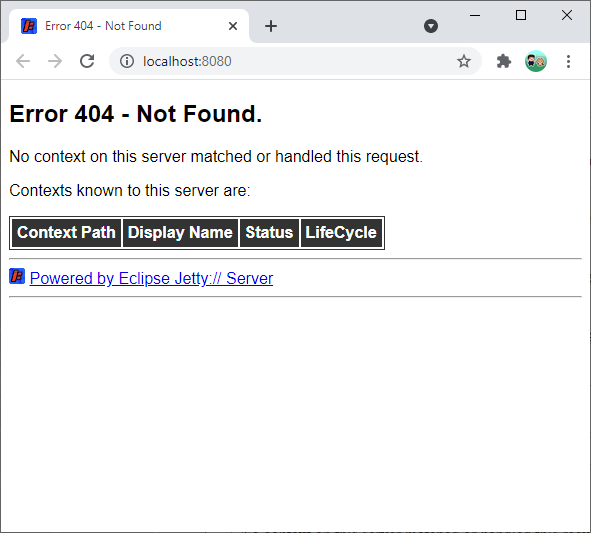Maximize the Chrome window
The image size is (591, 533).
point(521,15)
